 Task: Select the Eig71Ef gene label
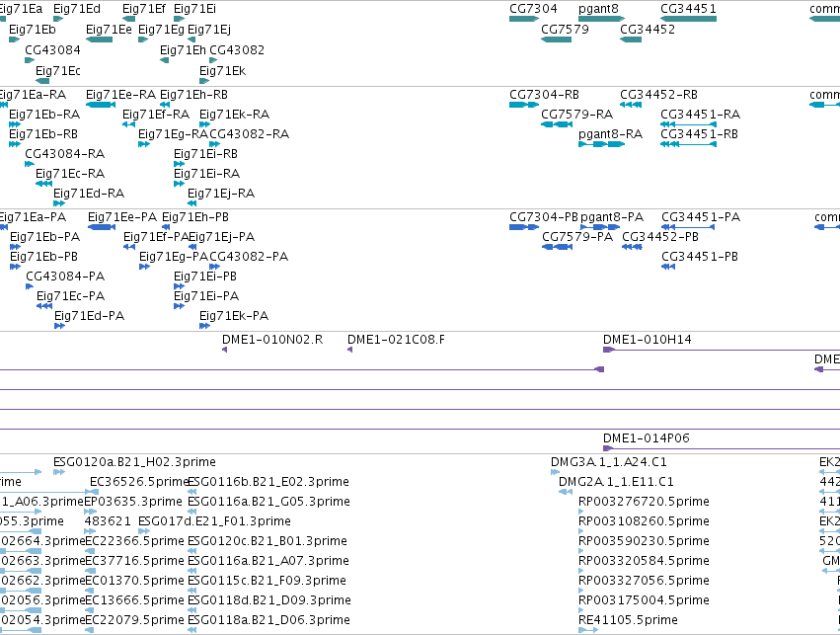point(144,9)
